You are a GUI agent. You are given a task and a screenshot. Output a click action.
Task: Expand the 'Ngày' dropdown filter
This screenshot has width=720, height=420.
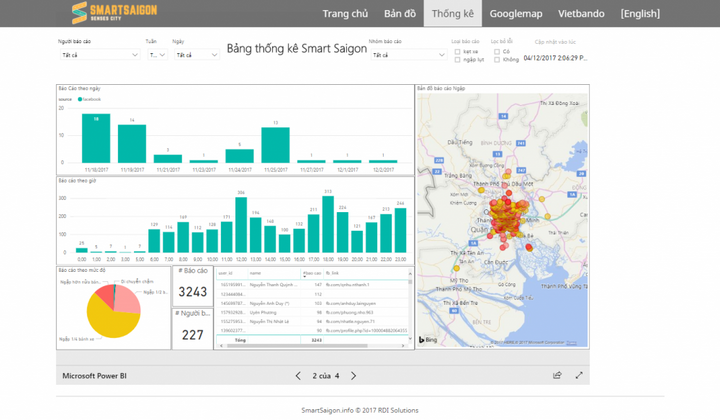click(194, 55)
